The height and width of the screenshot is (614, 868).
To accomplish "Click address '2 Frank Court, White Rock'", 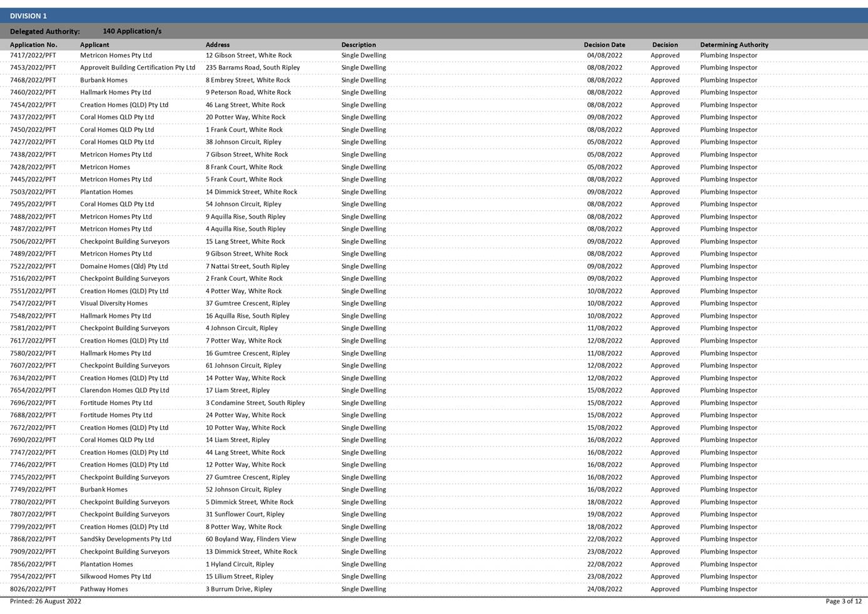I will (244, 279).
